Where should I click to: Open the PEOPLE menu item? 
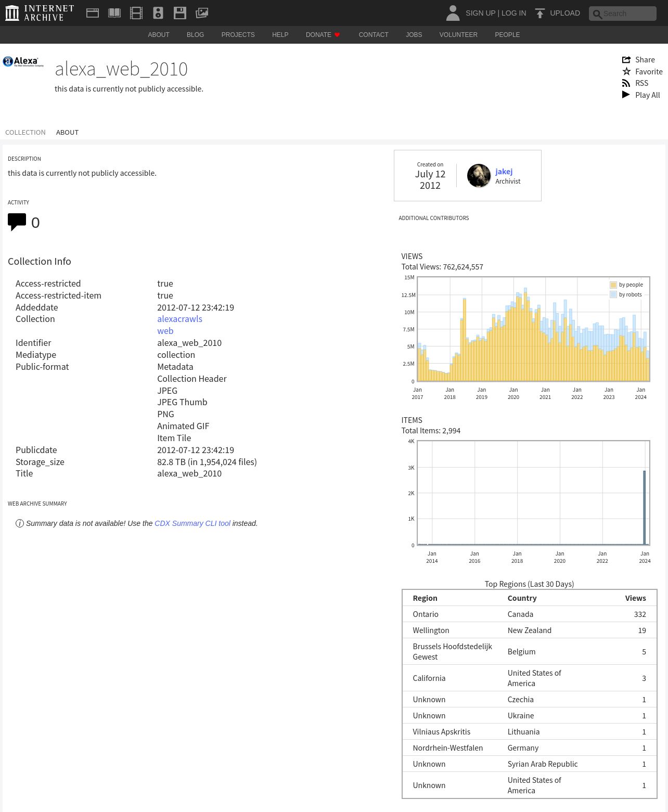507,35
